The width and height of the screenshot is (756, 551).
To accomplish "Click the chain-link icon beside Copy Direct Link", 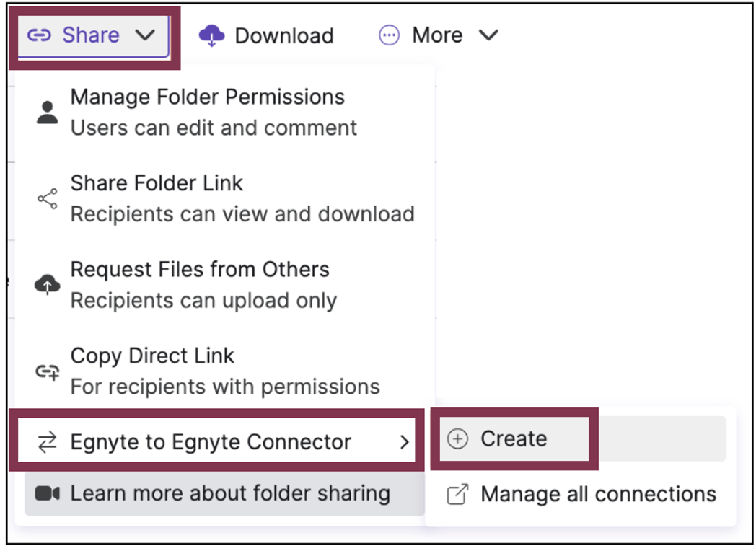I will click(x=47, y=371).
